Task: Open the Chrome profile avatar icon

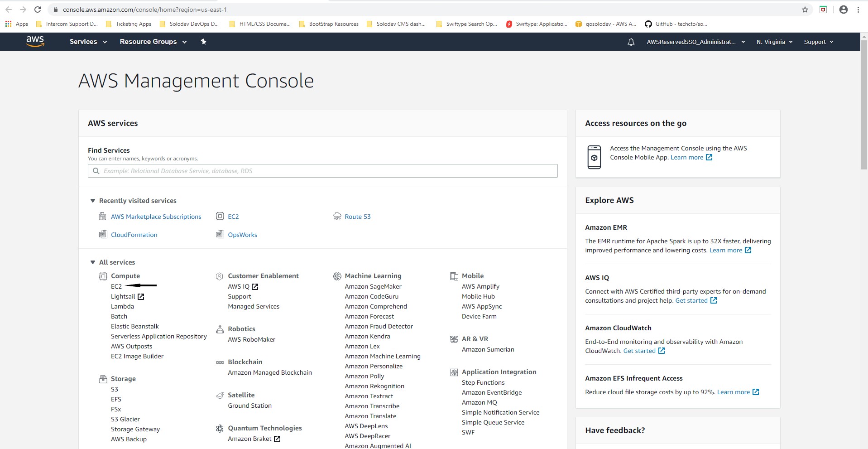Action: click(843, 10)
